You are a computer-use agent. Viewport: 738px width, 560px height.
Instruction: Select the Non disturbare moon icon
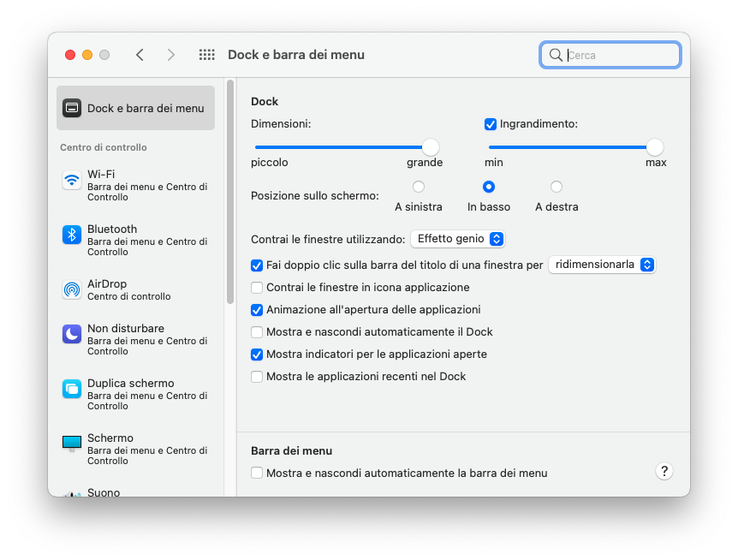[72, 334]
